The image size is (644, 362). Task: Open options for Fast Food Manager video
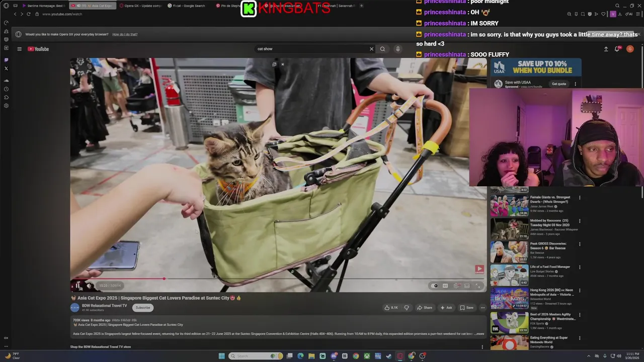coord(580,267)
